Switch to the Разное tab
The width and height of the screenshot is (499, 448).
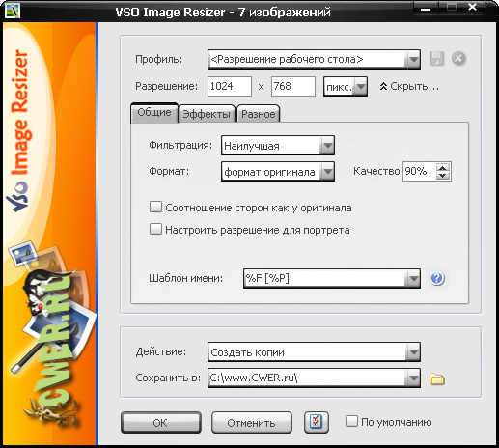pyautogui.click(x=259, y=114)
